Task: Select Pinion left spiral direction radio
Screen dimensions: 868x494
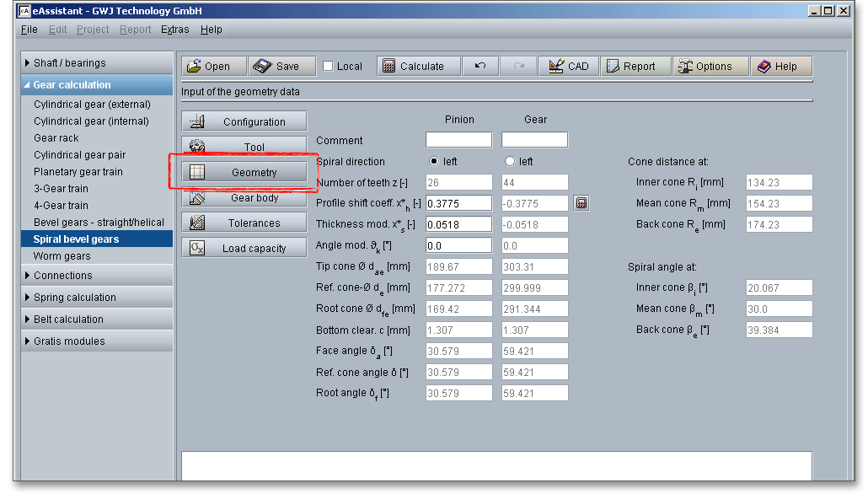Action: tap(434, 162)
